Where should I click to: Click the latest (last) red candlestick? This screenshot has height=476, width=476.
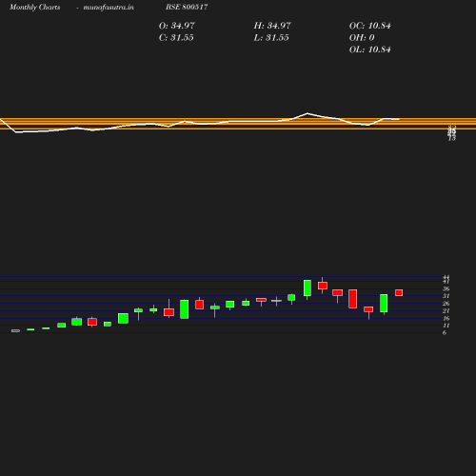[399, 292]
